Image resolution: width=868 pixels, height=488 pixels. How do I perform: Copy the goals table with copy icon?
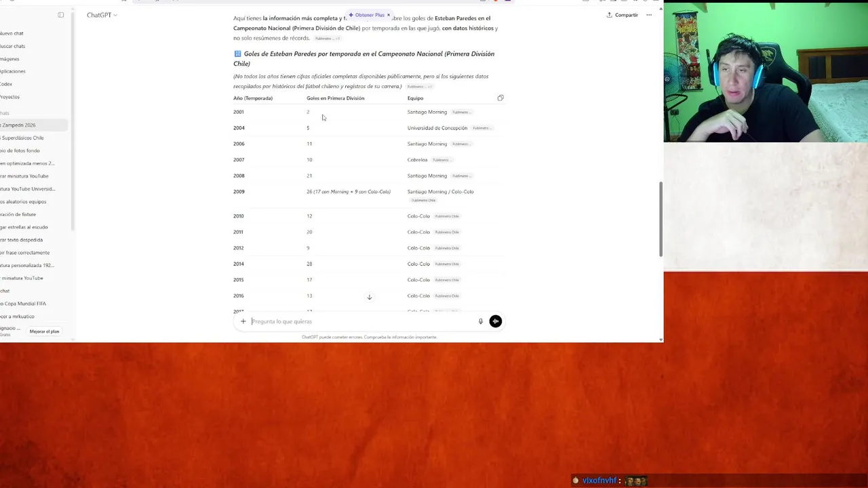500,98
